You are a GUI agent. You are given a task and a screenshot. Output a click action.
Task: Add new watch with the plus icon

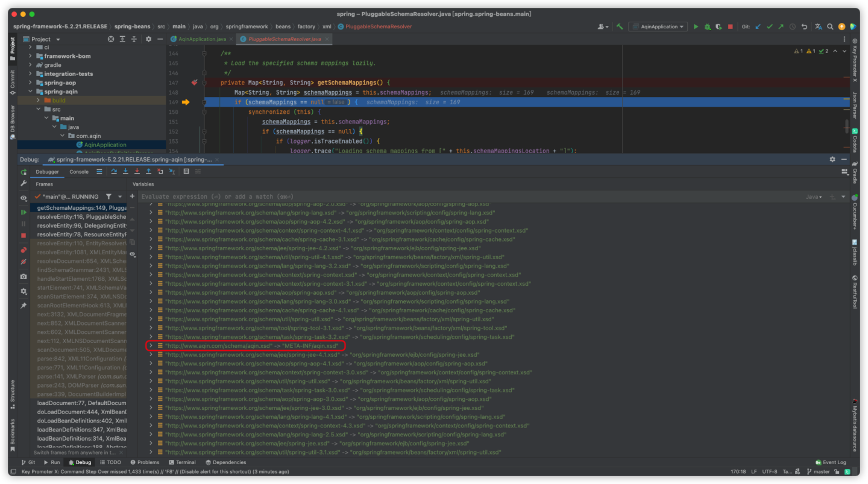[x=132, y=196]
